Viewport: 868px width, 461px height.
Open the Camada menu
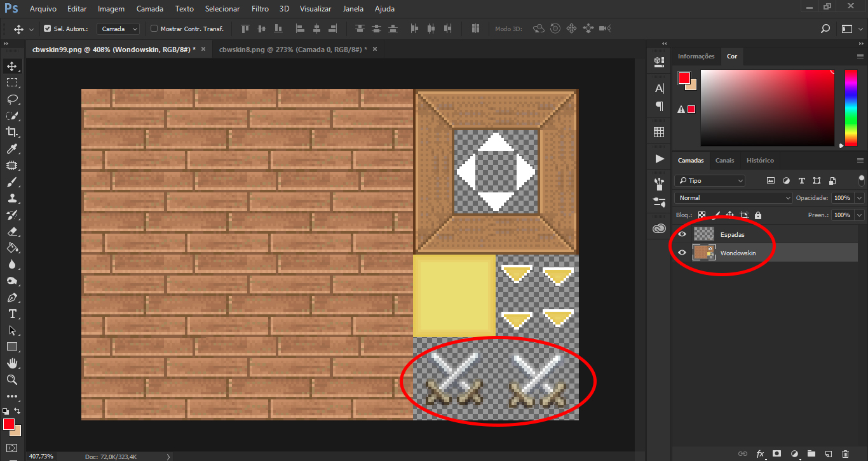click(150, 9)
